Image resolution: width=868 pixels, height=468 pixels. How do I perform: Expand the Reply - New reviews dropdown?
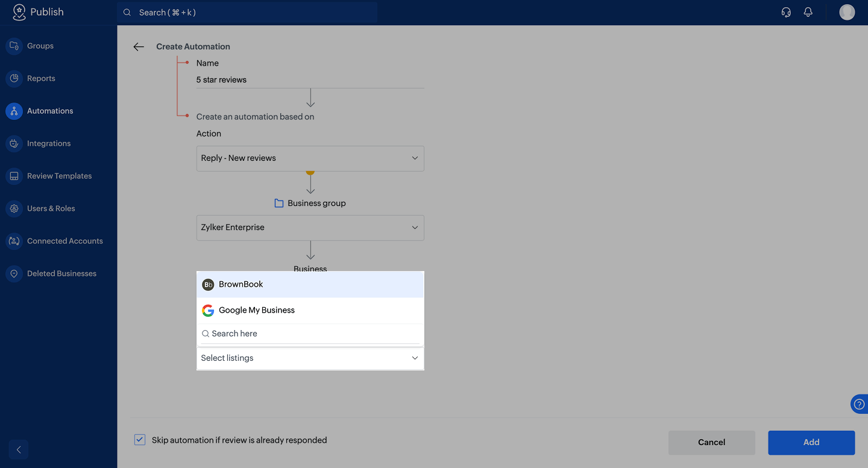point(310,158)
